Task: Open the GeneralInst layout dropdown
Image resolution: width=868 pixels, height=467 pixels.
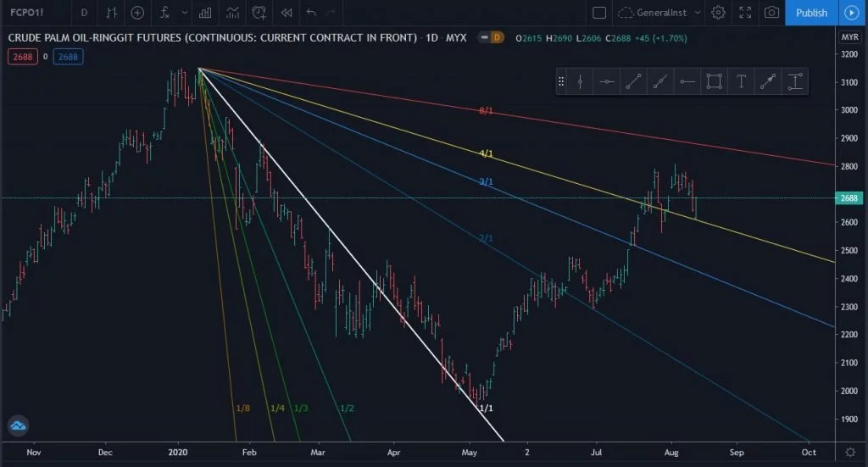Action: click(659, 13)
